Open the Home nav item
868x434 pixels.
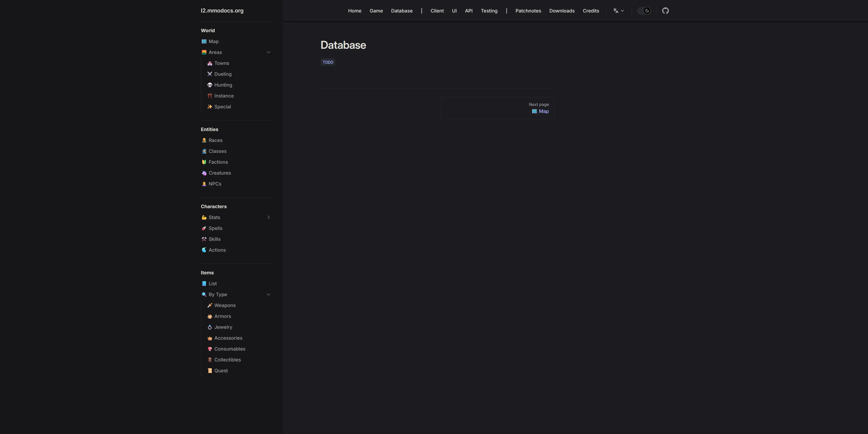(x=354, y=11)
